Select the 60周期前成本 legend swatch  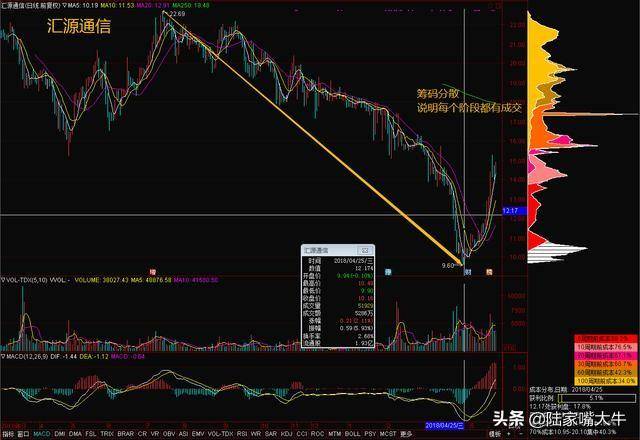tap(606, 372)
